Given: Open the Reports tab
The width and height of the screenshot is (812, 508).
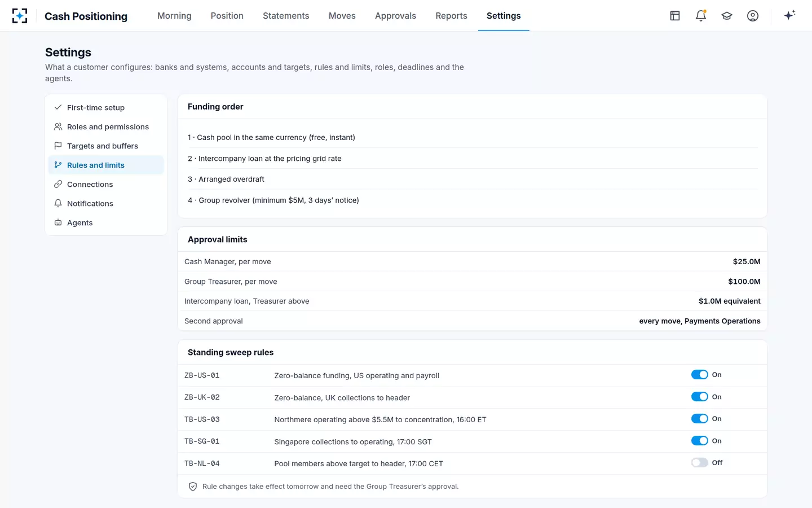Looking at the screenshot, I should 451,16.
